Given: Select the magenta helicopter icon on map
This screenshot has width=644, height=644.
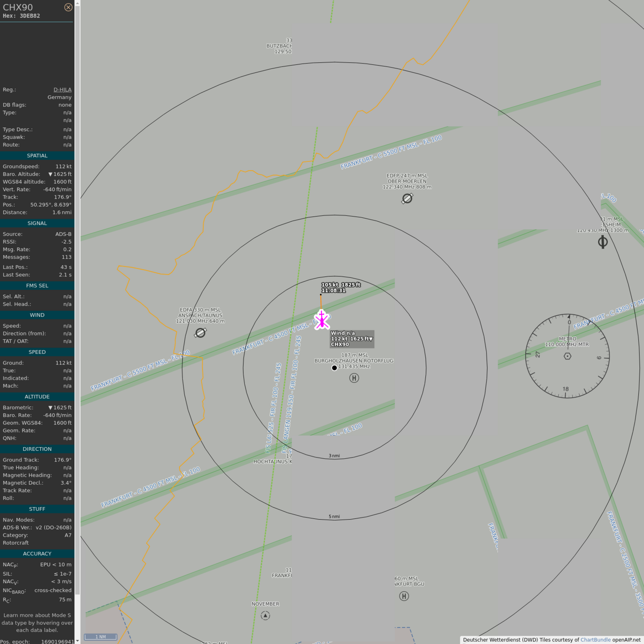Looking at the screenshot, I should point(322,320).
